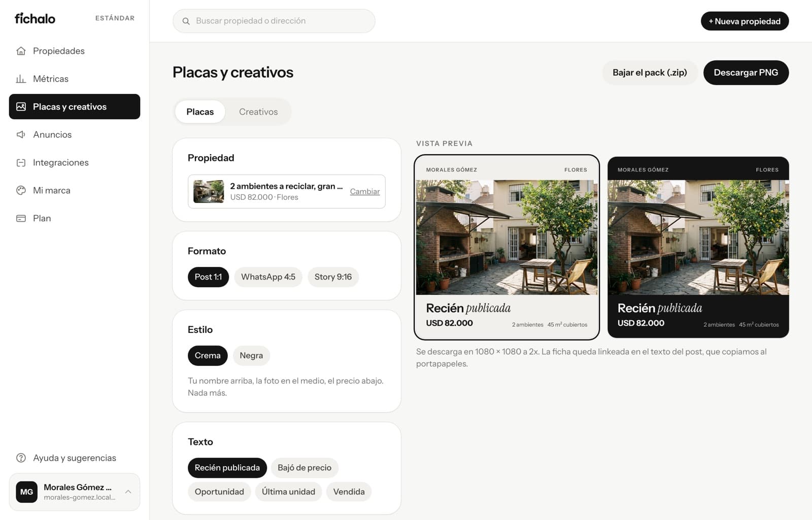Open Integraciones menu item
The width and height of the screenshot is (812, 520).
(75, 162)
